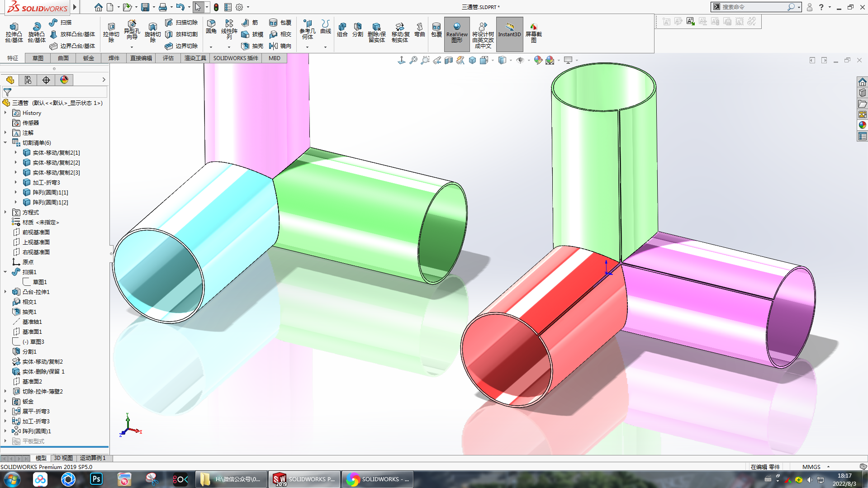
Task: Zoom to fit with the heads-up toolbar icon
Action: click(x=413, y=60)
